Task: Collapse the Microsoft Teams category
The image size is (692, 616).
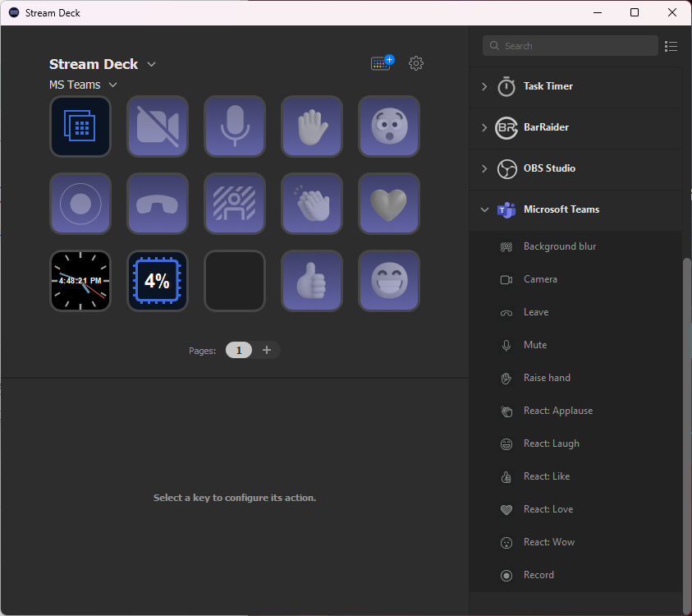Action: click(x=484, y=209)
